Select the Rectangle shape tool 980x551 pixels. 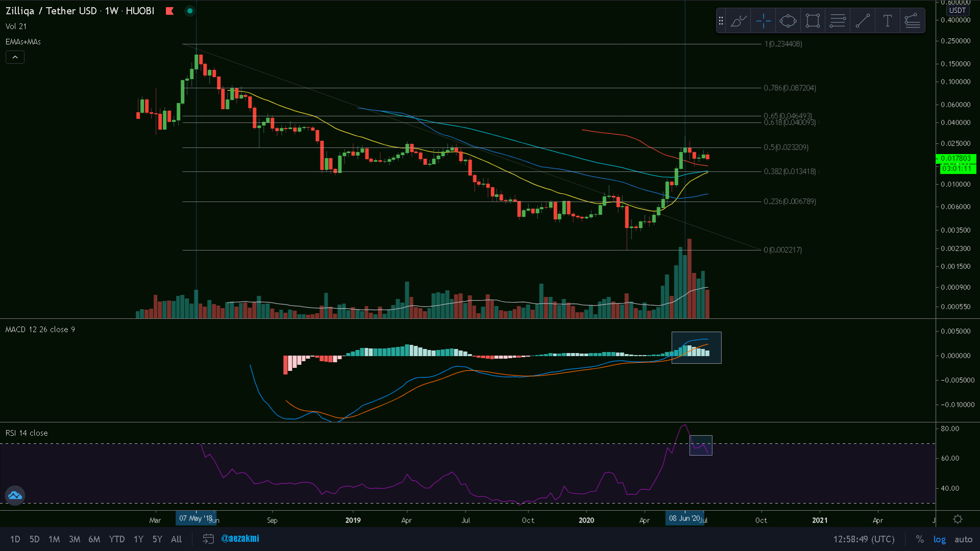[x=813, y=21]
